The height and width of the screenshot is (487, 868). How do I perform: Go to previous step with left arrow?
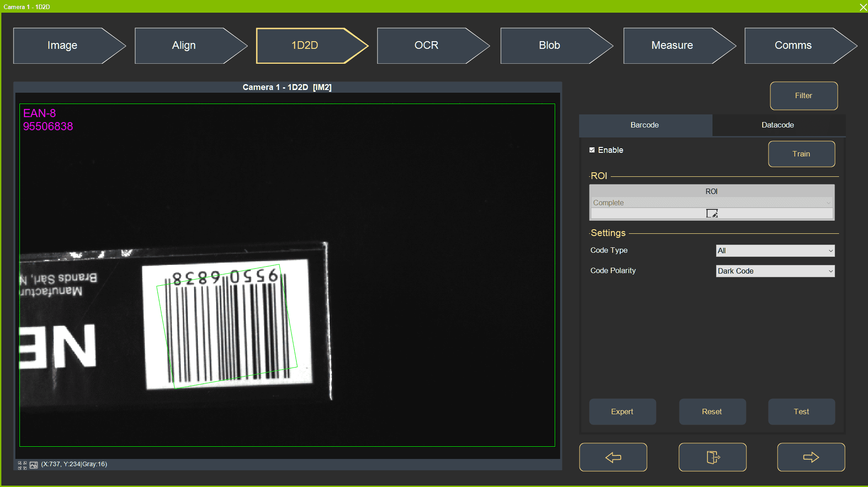pyautogui.click(x=613, y=457)
